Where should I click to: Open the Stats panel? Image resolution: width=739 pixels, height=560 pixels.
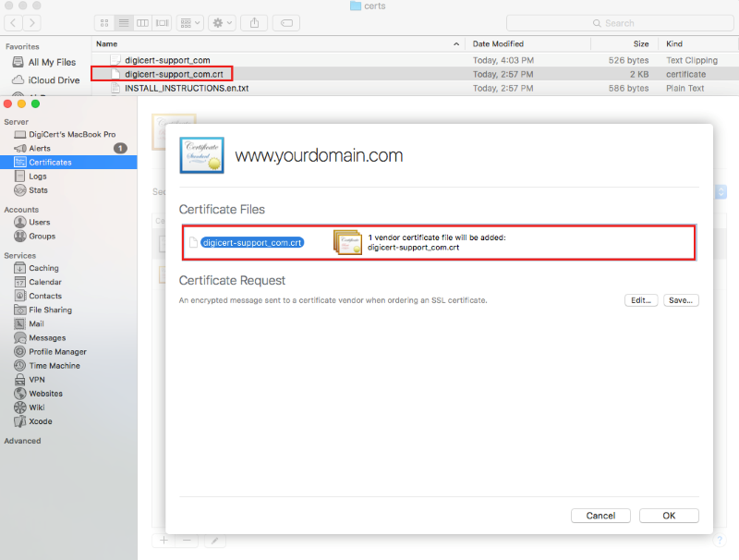tap(38, 190)
